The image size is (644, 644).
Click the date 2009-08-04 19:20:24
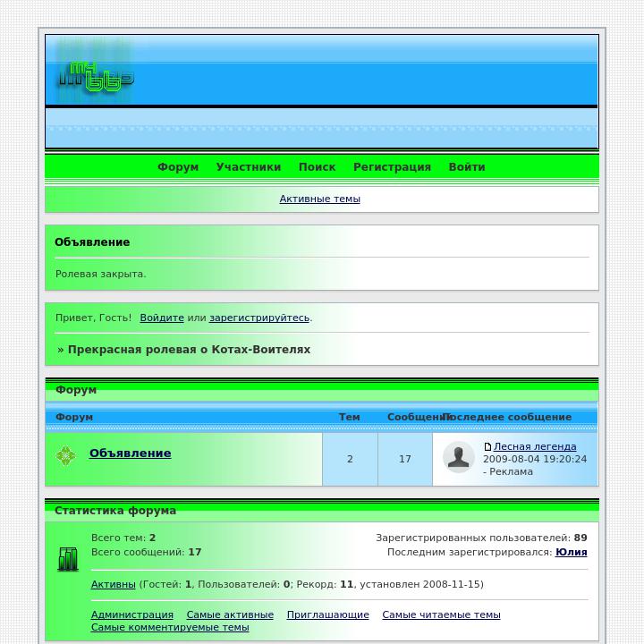coord(535,459)
